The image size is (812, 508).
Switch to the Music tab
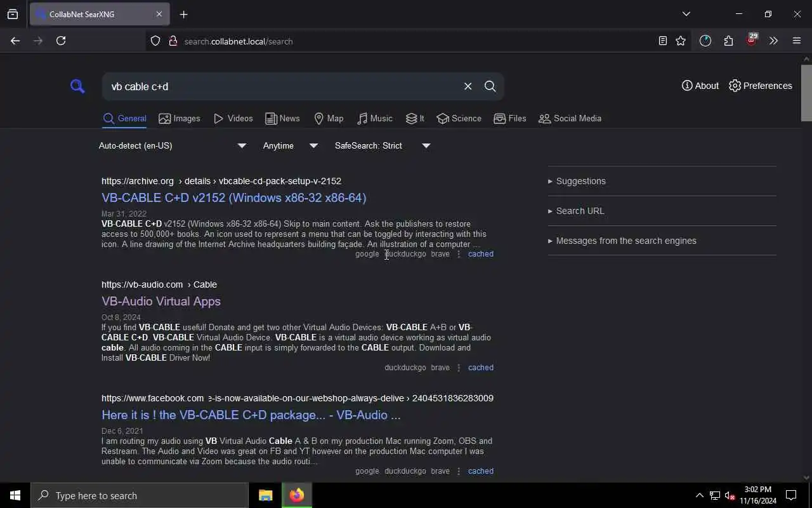pyautogui.click(x=374, y=119)
